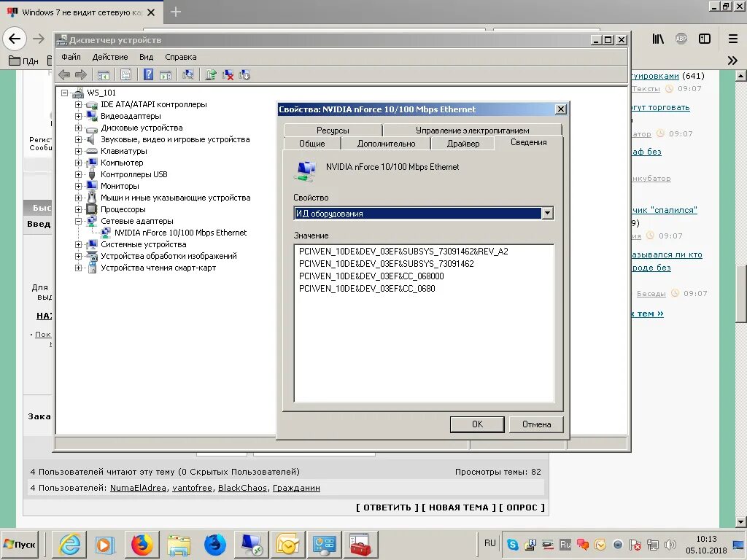This screenshot has width=747, height=560.
Task: Open user profile link NumaElAdrea
Action: tap(138, 488)
